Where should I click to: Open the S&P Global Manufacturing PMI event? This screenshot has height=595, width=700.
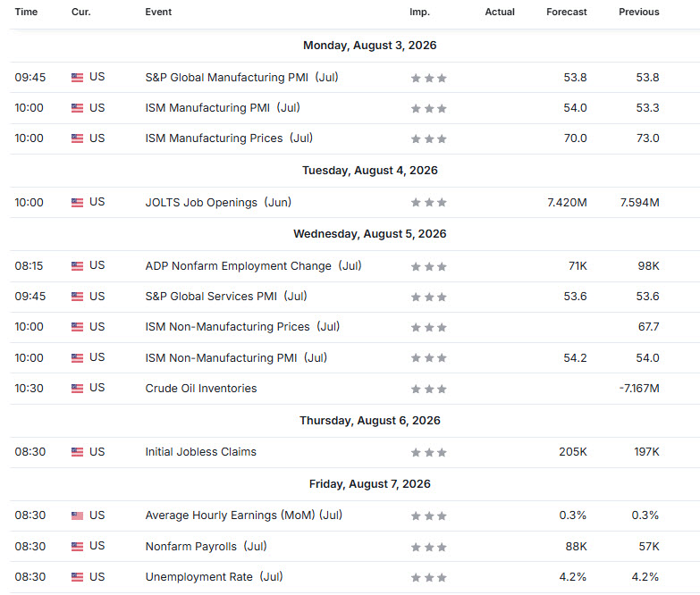(x=241, y=78)
